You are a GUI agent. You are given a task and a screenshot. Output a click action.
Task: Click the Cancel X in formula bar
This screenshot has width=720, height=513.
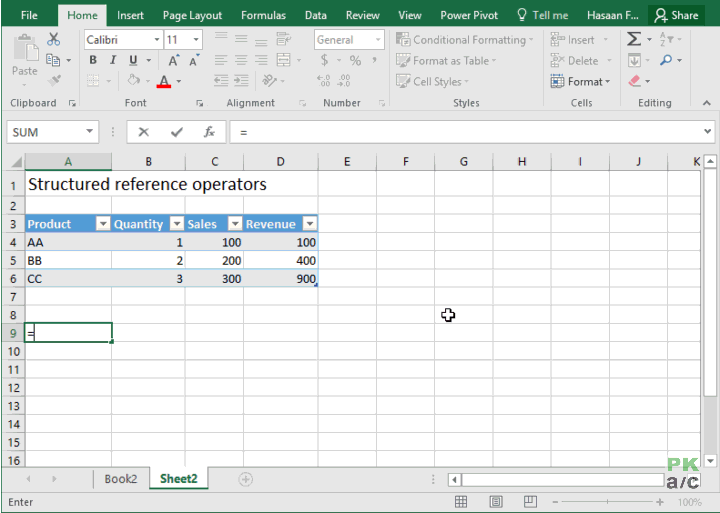point(144,132)
